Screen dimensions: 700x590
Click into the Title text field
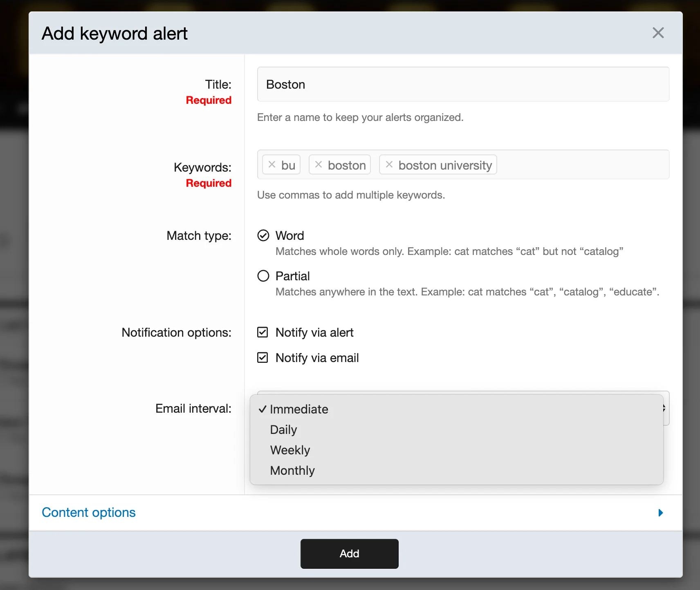coord(463,85)
